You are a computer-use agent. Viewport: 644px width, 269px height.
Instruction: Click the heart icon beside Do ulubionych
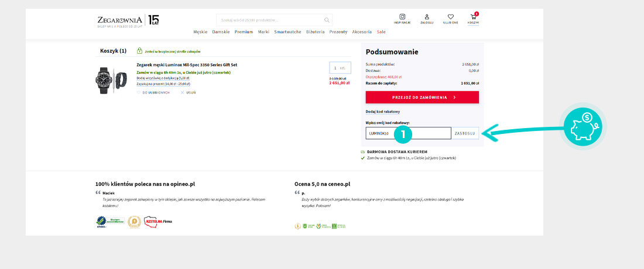pos(138,92)
